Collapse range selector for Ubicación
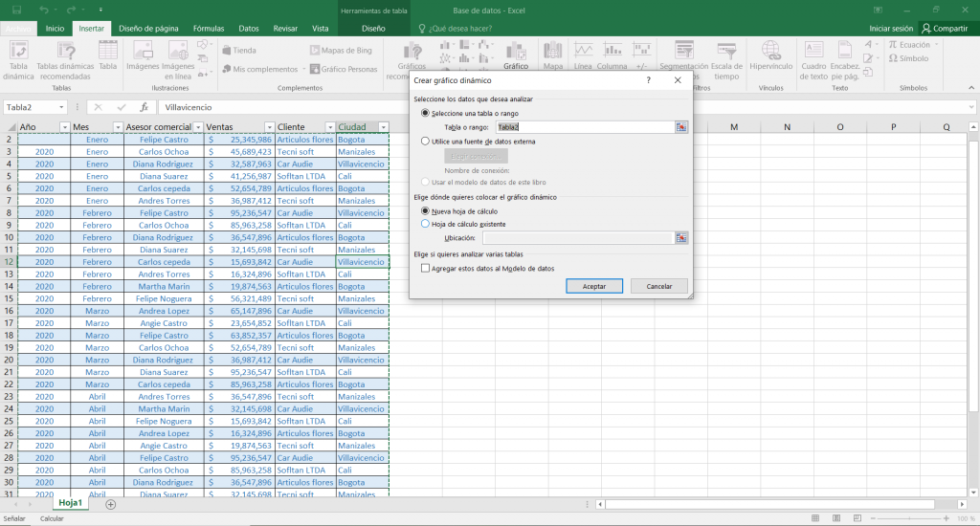This screenshot has height=526, width=980. click(680, 238)
